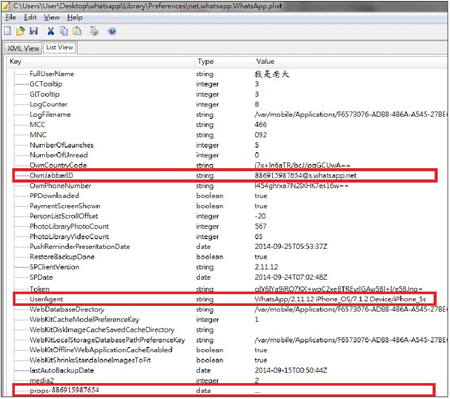Select the UserAgent key
The image size is (450, 399).
pyautogui.click(x=46, y=299)
